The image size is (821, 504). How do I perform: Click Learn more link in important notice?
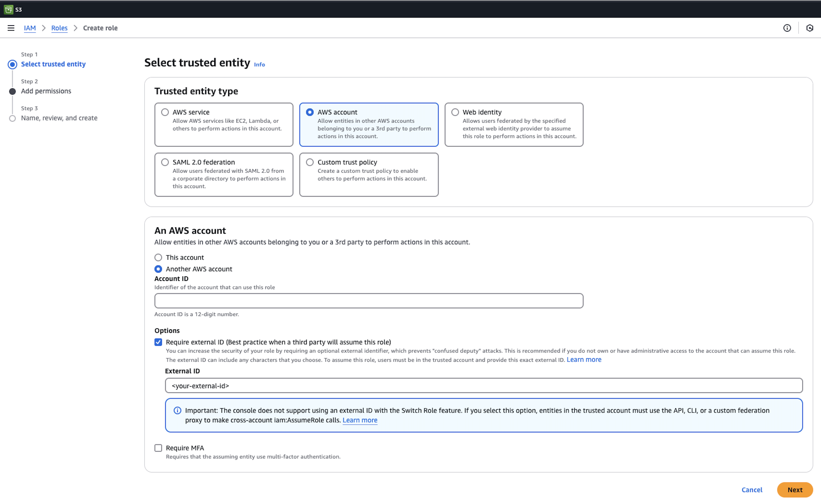pos(359,420)
